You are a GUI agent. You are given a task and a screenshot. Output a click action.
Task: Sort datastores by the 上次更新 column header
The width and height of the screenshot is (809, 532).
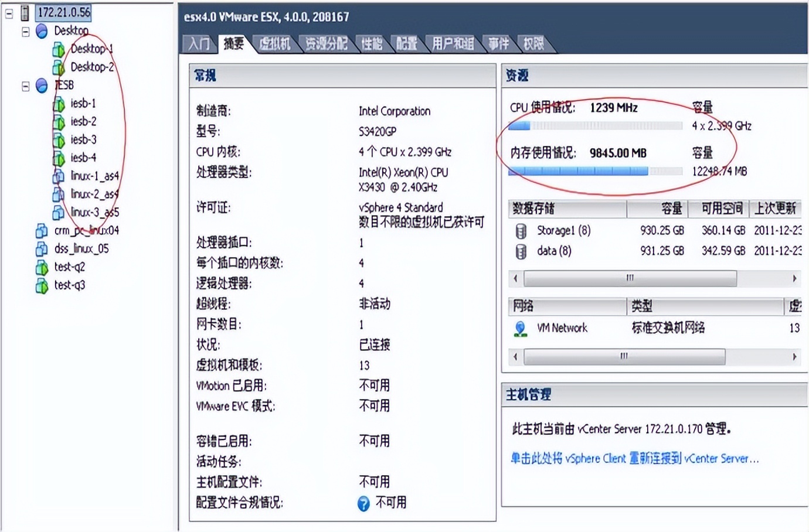point(775,209)
